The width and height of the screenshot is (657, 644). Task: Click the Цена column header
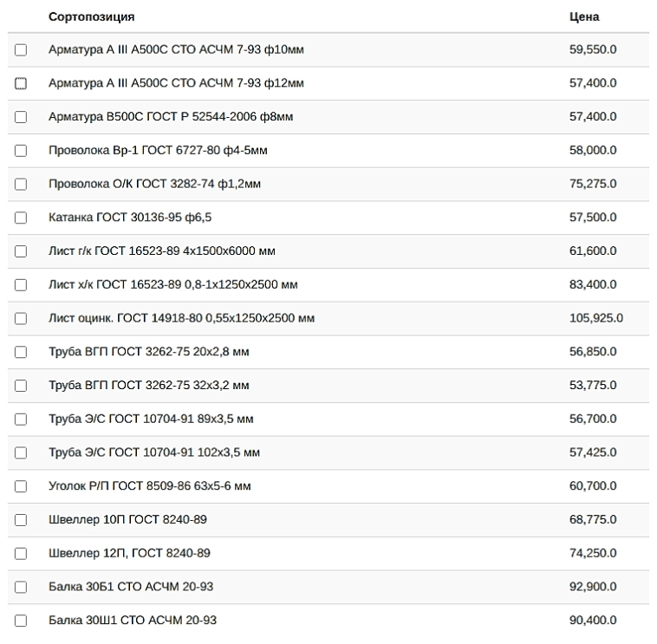coord(583,16)
